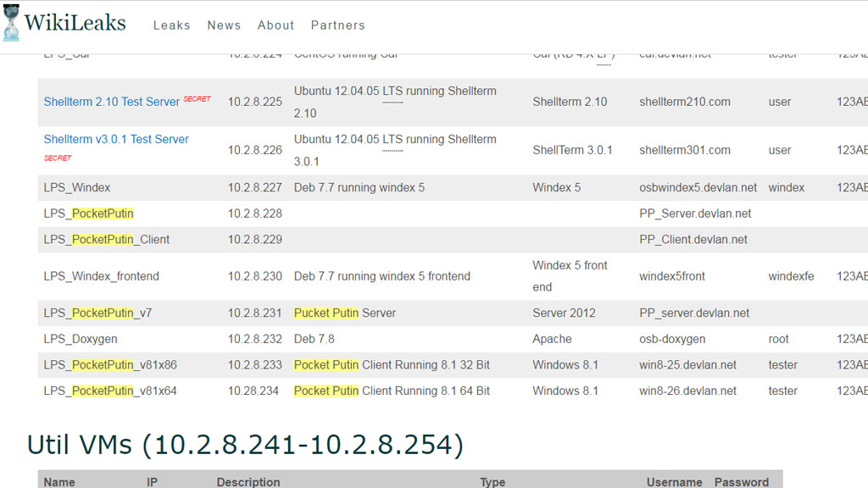Click IP address 10.2.8.232 for LPS_Doxygen

point(254,339)
